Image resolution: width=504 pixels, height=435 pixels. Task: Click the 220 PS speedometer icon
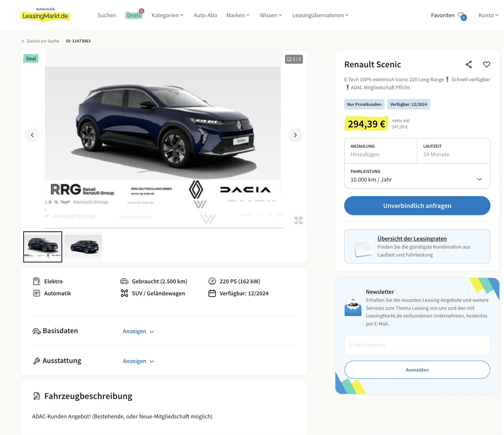point(212,281)
